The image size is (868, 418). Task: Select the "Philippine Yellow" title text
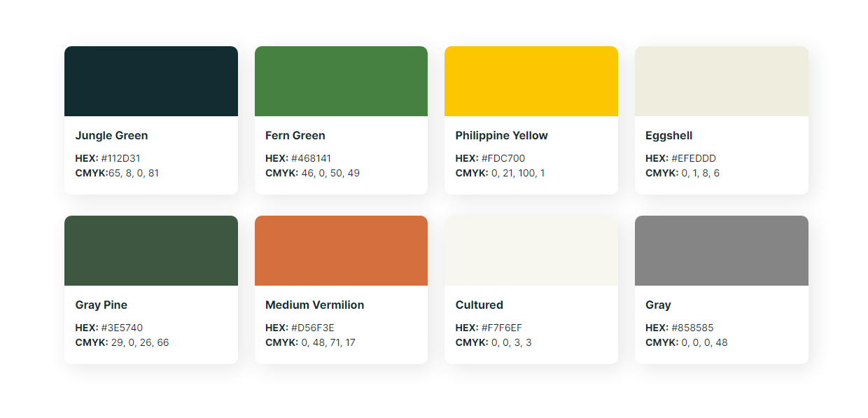[x=501, y=136]
